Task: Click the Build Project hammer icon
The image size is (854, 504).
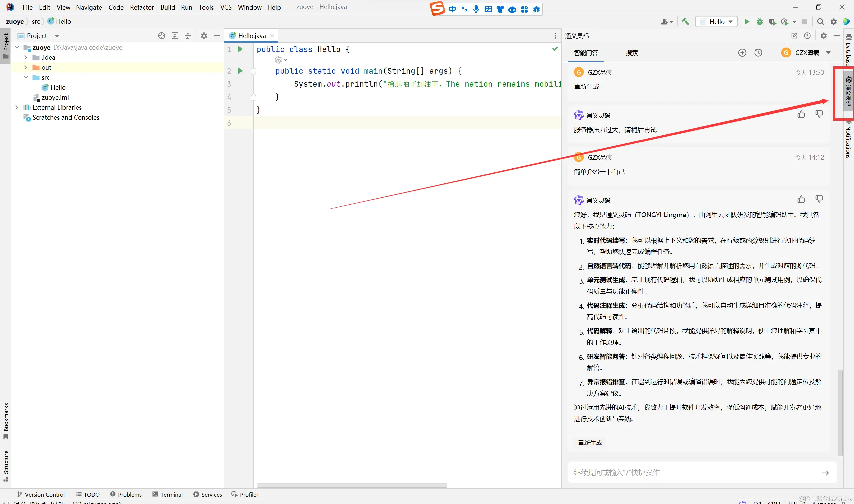Action: pos(685,22)
